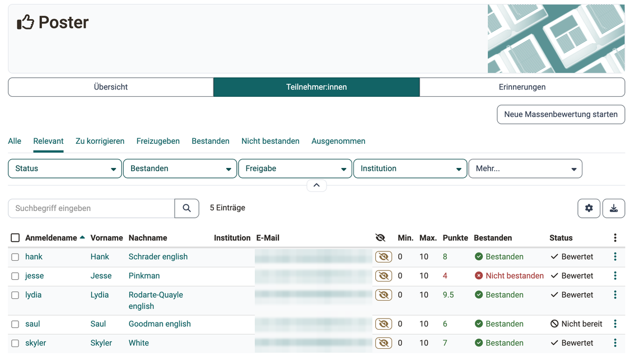Select all rows checkbox in header
The width and height of the screenshot is (644, 361).
(x=15, y=238)
